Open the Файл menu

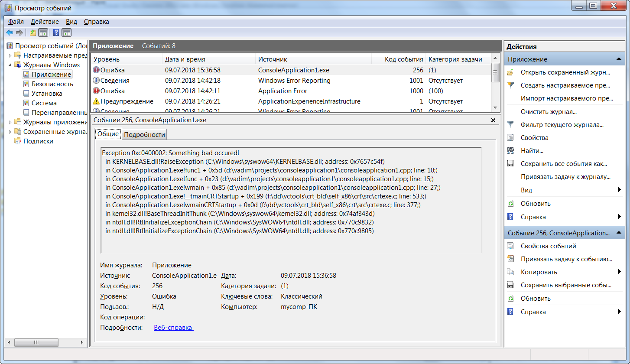16,22
